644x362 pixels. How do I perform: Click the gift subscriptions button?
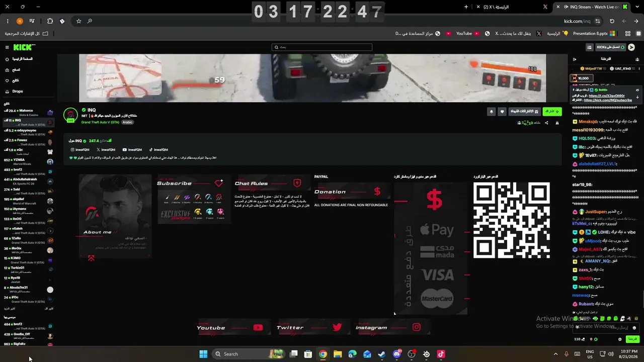click(x=524, y=112)
